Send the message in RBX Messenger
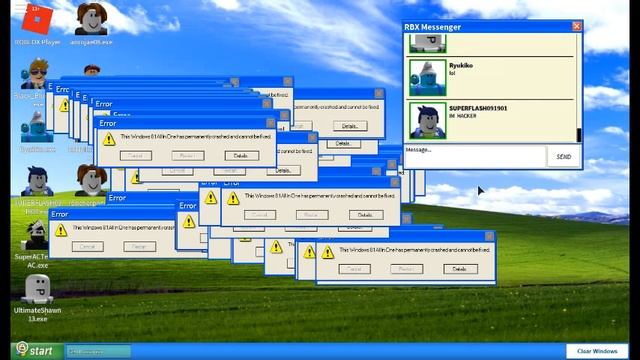640x360 pixels. point(563,157)
